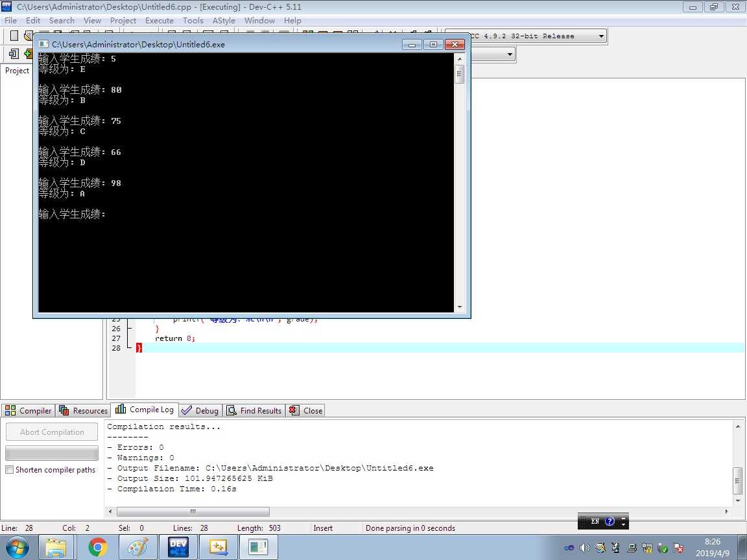Click the 'Length: 503' status bar entry
Image resolution: width=747 pixels, height=560 pixels.
(259, 528)
